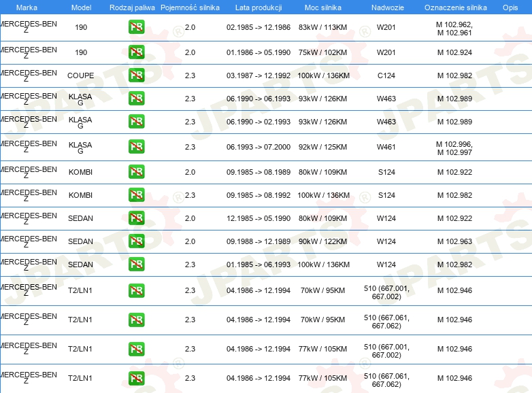Select engine code M 102.924
Screen dimensions: 532x393
454,52
